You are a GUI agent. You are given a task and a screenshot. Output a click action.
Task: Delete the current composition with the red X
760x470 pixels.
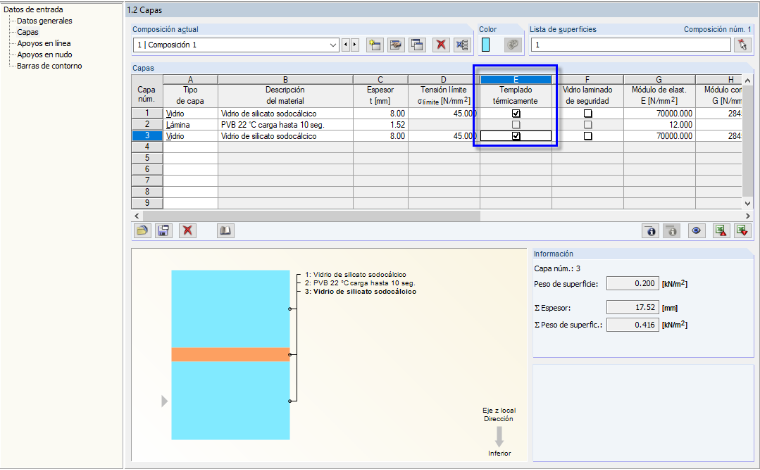tap(441, 45)
